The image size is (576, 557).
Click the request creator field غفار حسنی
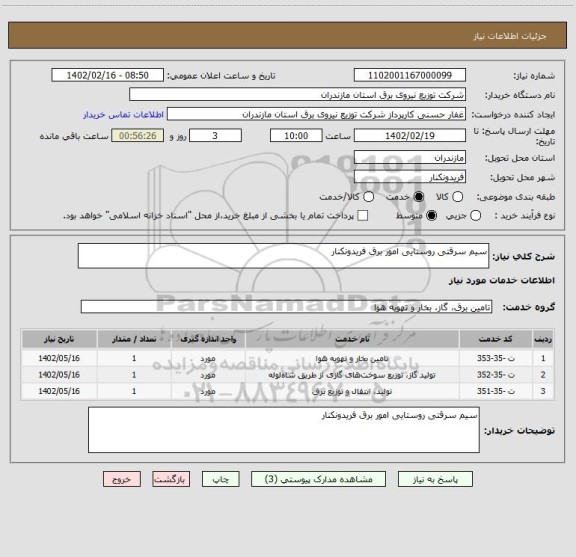[316, 114]
